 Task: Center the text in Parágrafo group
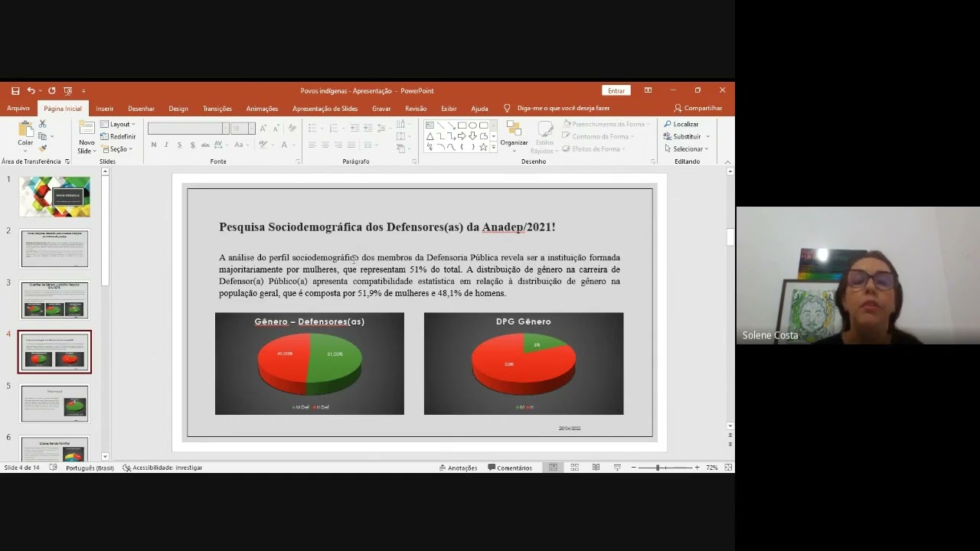[x=325, y=145]
